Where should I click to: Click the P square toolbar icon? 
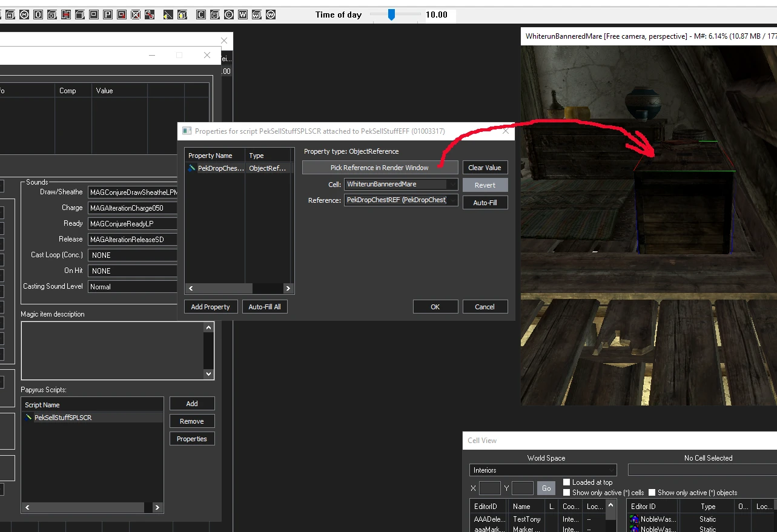pos(108,15)
